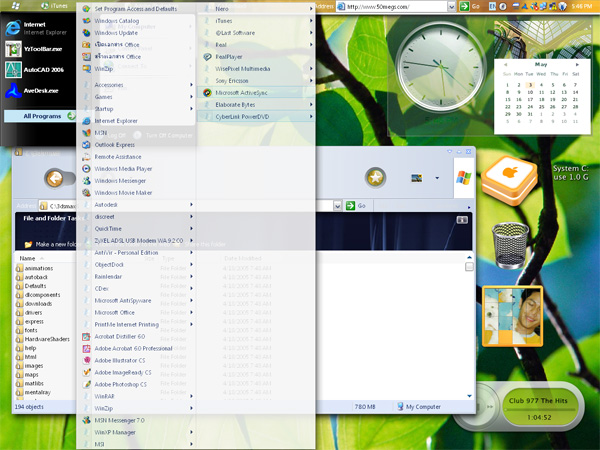Open the iTunes submenu entry

tap(256, 21)
